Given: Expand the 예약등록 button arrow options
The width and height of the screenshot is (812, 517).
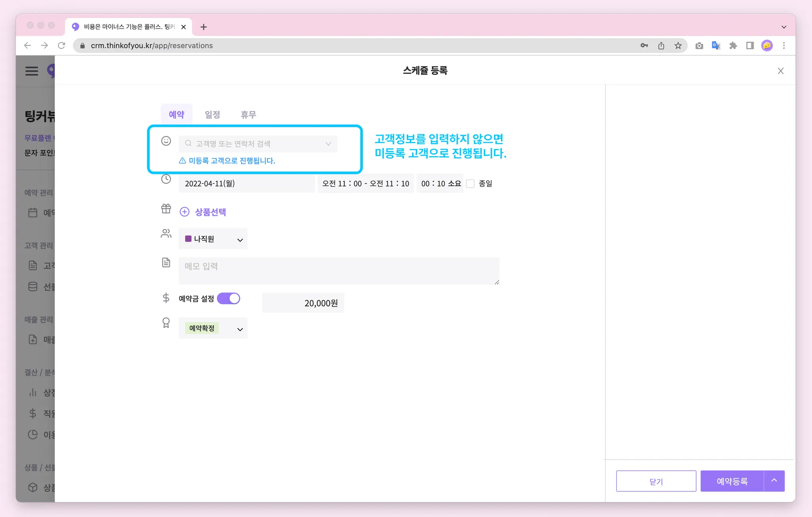Looking at the screenshot, I should pos(774,481).
